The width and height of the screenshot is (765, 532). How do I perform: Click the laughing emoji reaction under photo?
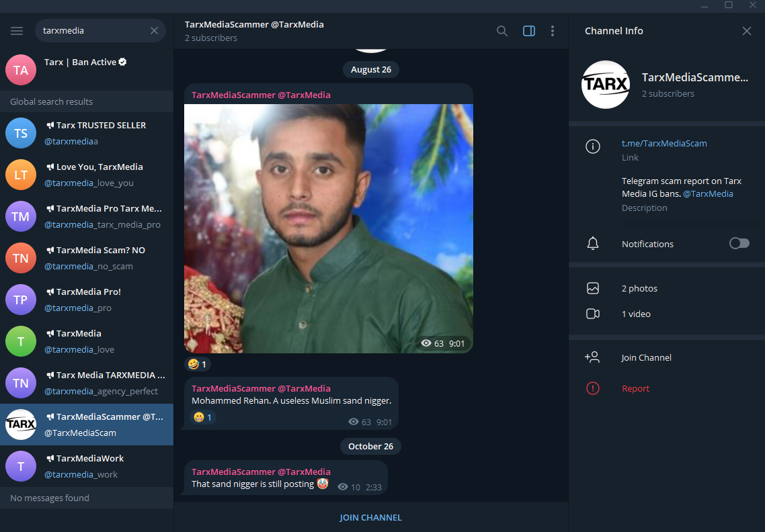(x=198, y=364)
